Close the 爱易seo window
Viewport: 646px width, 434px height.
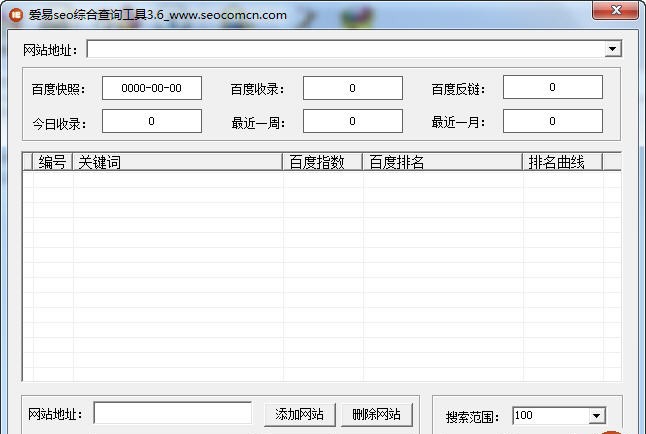(616, 10)
